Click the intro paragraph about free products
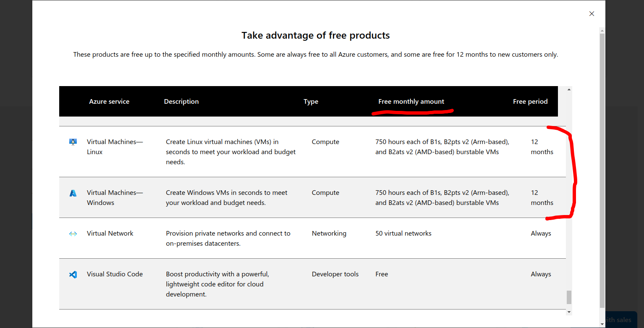The height and width of the screenshot is (328, 644). 316,55
